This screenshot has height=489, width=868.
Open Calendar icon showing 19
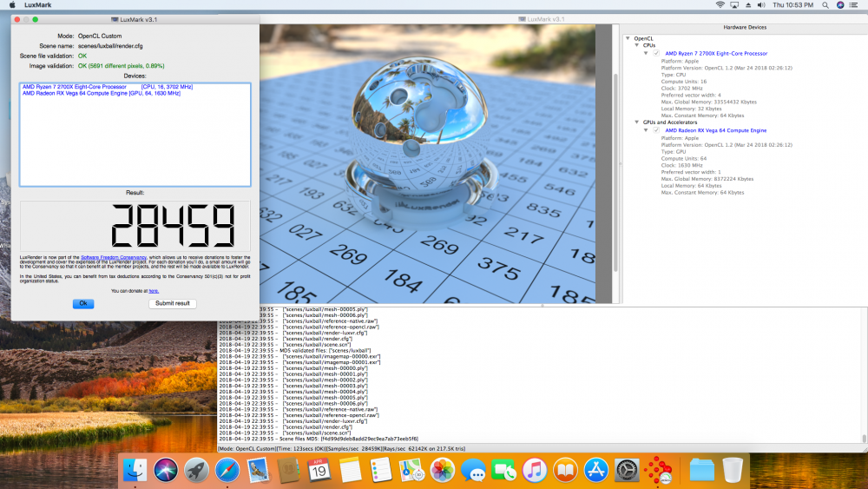pos(319,470)
